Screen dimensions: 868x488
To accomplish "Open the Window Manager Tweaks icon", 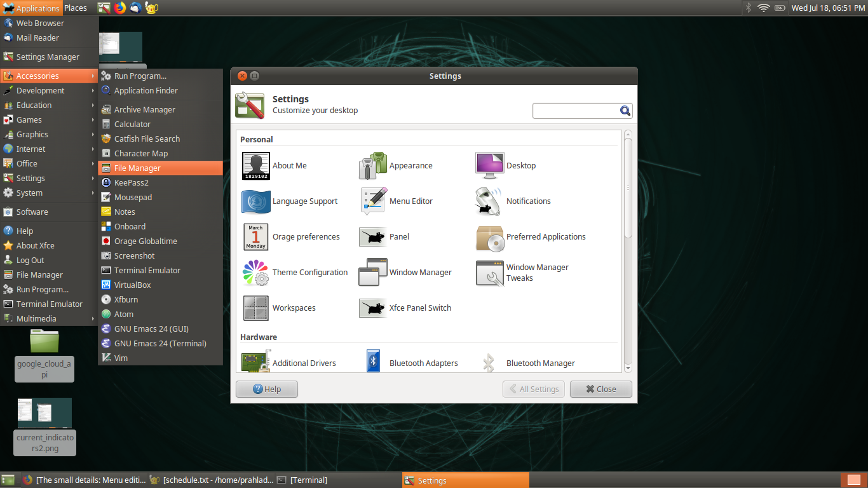I will click(x=490, y=273).
